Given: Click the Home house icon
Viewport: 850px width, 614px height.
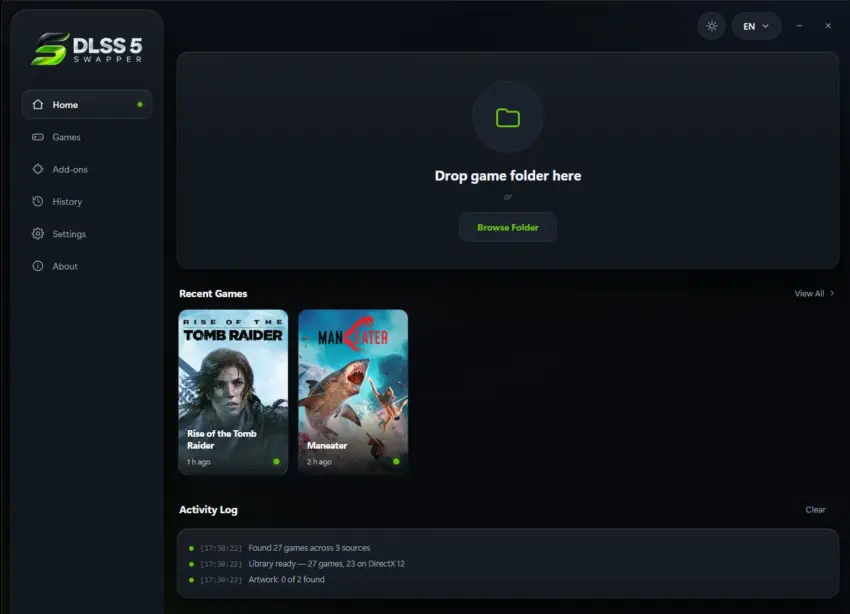Looking at the screenshot, I should 37,105.
